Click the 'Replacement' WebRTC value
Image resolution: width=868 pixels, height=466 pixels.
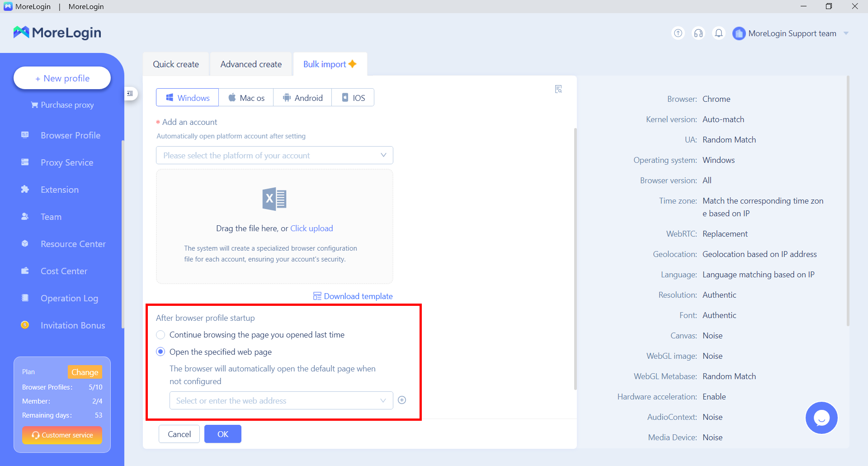coord(725,234)
